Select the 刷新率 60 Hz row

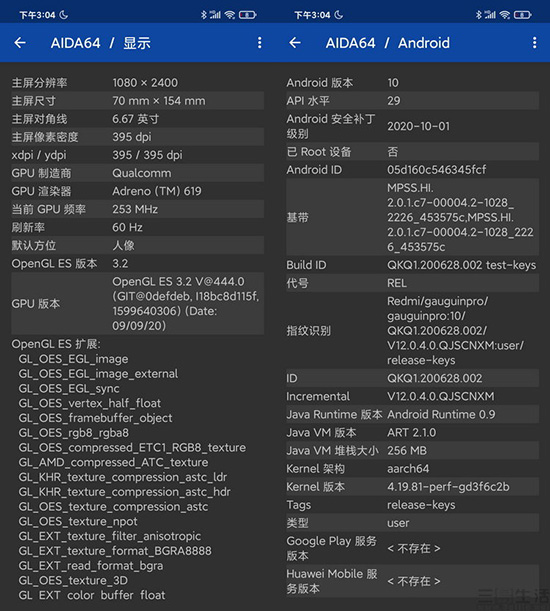(x=137, y=227)
